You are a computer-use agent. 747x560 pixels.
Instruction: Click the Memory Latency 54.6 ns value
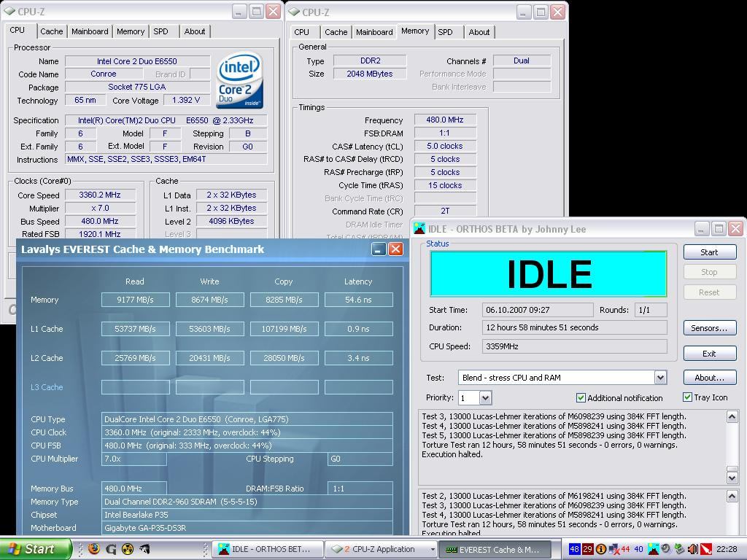(358, 300)
